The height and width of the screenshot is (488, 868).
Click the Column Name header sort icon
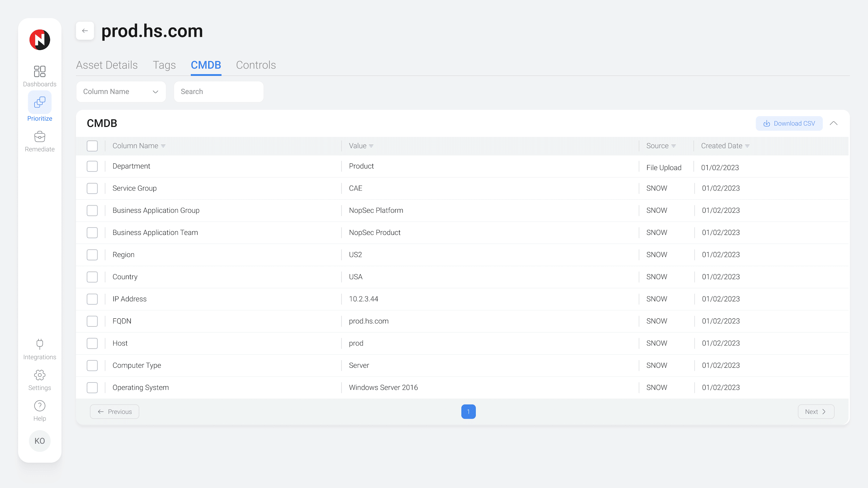point(163,146)
